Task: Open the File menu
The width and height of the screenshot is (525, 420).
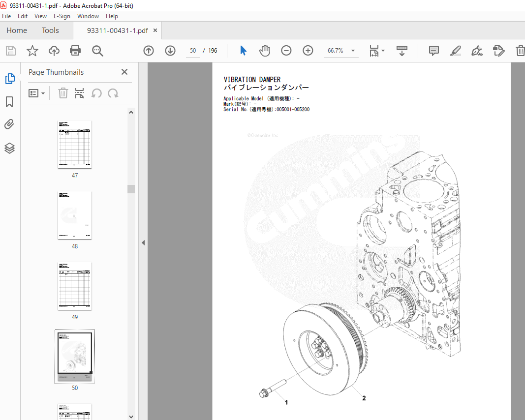Action: coord(6,16)
